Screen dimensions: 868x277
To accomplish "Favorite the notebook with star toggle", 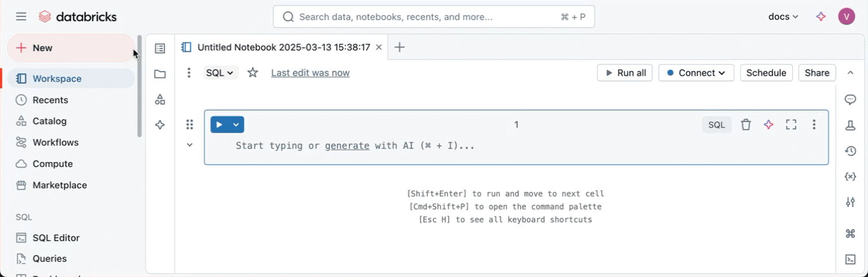I will pos(253,73).
